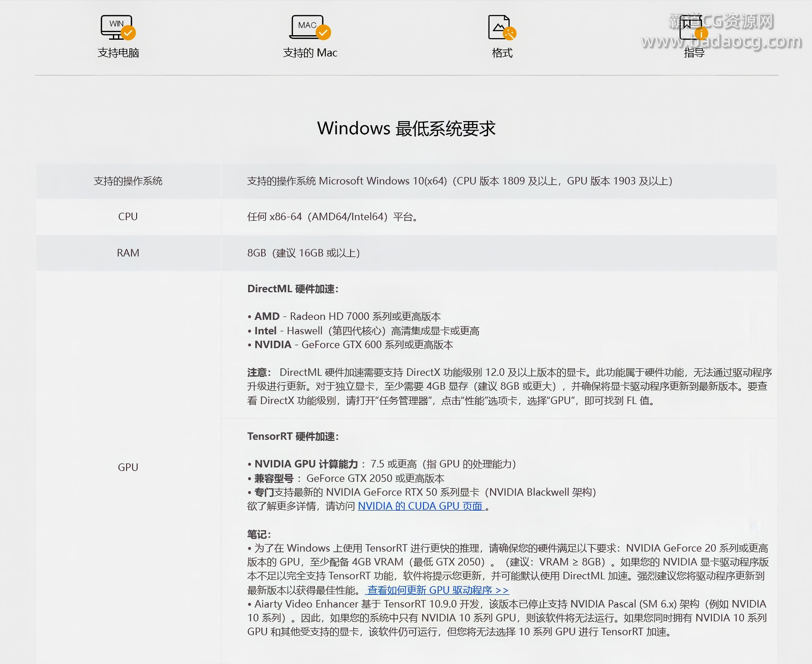Screen dimensions: 812x664
Task: Click the Microsoft Windows 10(x64) requirement text
Action: 460,181
